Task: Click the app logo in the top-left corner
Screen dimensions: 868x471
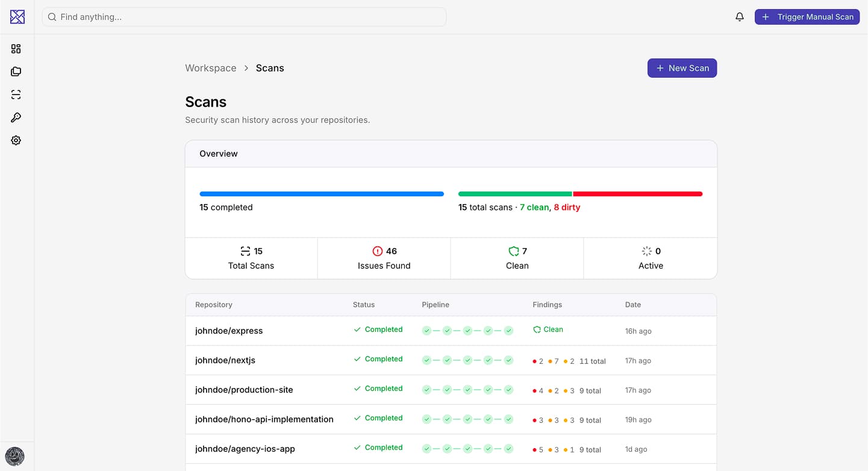Action: pyautogui.click(x=16, y=16)
